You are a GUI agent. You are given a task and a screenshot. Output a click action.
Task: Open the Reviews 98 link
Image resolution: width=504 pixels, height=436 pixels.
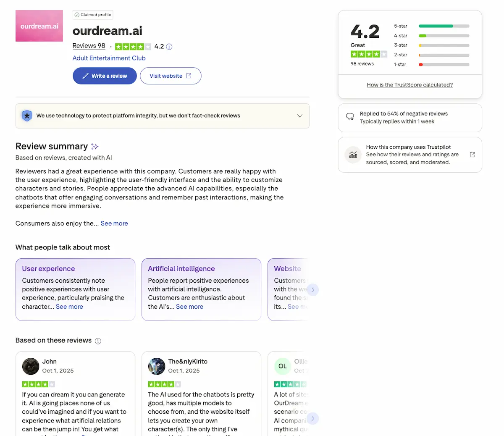pyautogui.click(x=89, y=46)
